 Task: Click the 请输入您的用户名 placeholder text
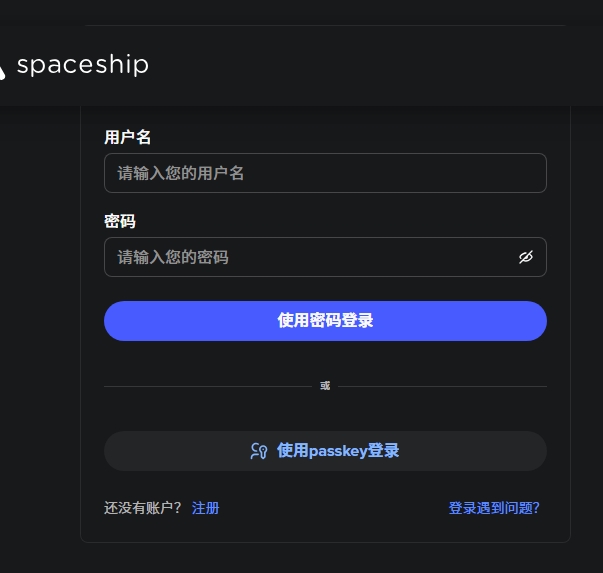click(x=181, y=173)
